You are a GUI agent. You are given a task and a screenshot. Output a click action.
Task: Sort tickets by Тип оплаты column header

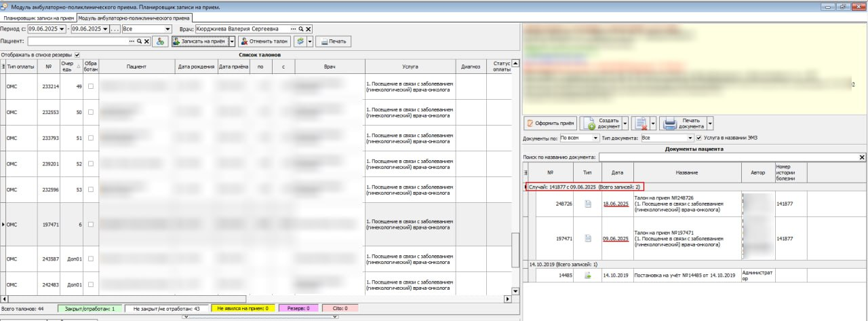[20, 67]
